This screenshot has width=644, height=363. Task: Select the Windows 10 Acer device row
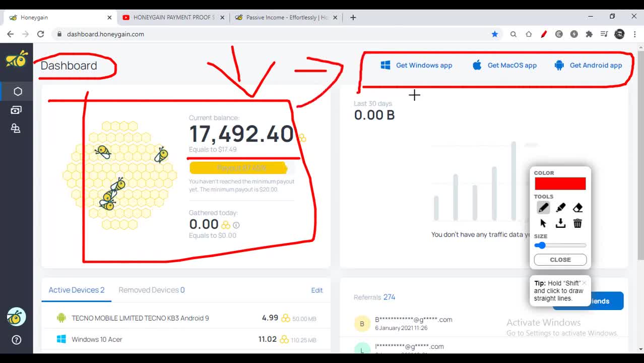pyautogui.click(x=186, y=339)
